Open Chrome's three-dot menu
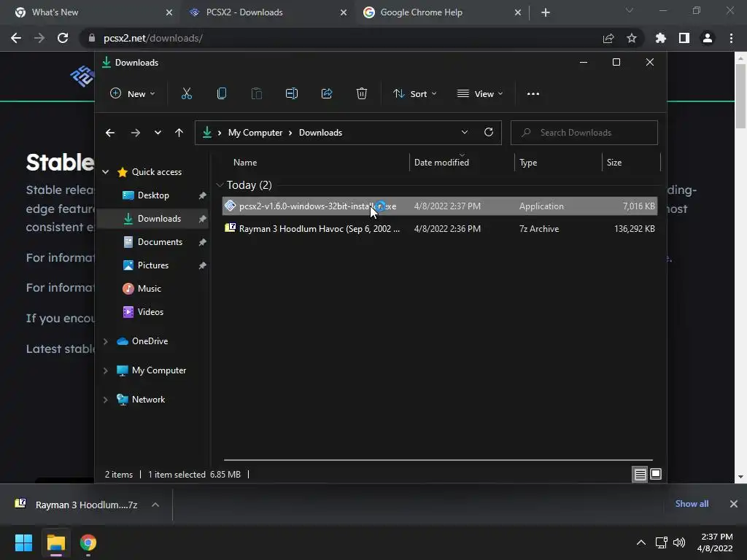The width and height of the screenshot is (747, 560). coord(731,38)
